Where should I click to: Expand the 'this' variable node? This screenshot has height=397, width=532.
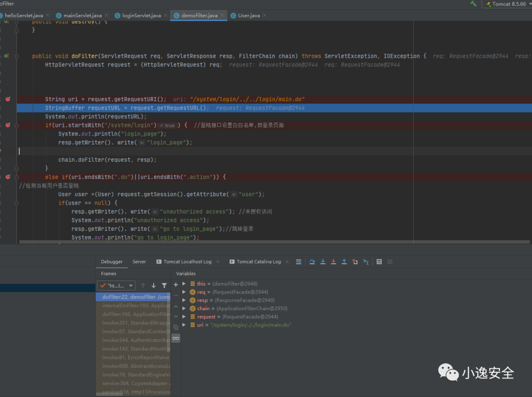184,284
